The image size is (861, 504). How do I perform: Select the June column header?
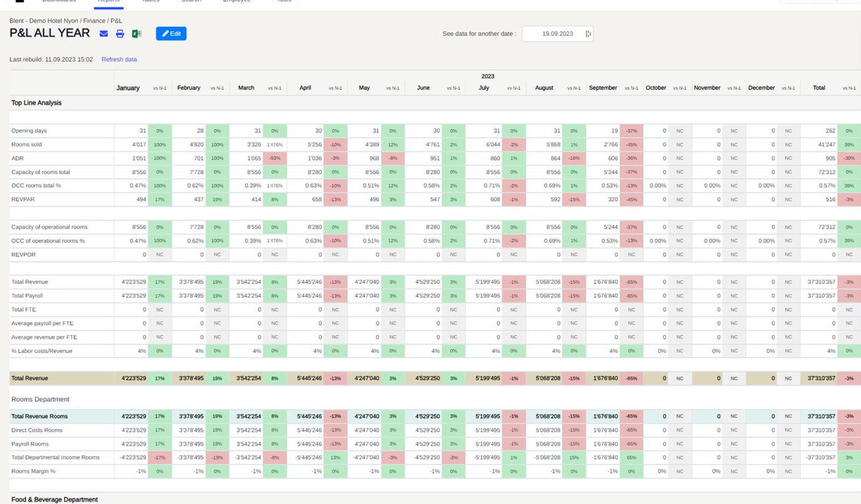coord(424,88)
